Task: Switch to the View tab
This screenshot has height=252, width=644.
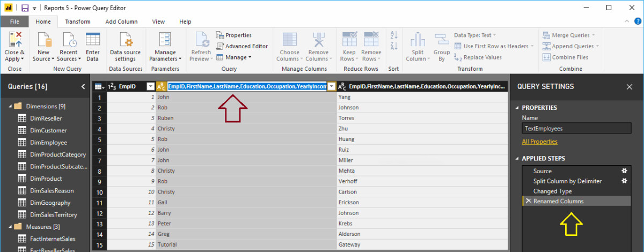Action: [x=158, y=21]
